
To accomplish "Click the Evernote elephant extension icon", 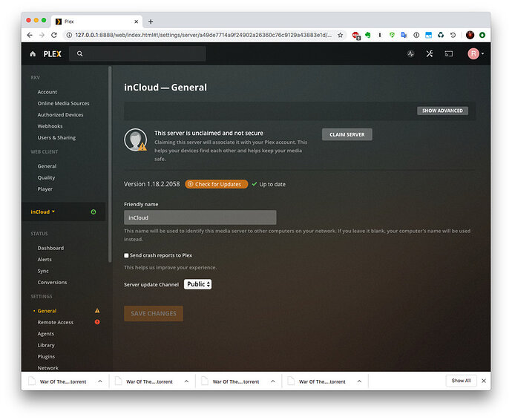I will click(368, 35).
